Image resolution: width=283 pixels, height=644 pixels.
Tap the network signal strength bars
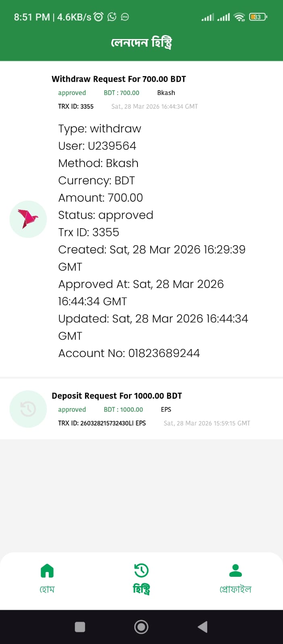coord(216,17)
